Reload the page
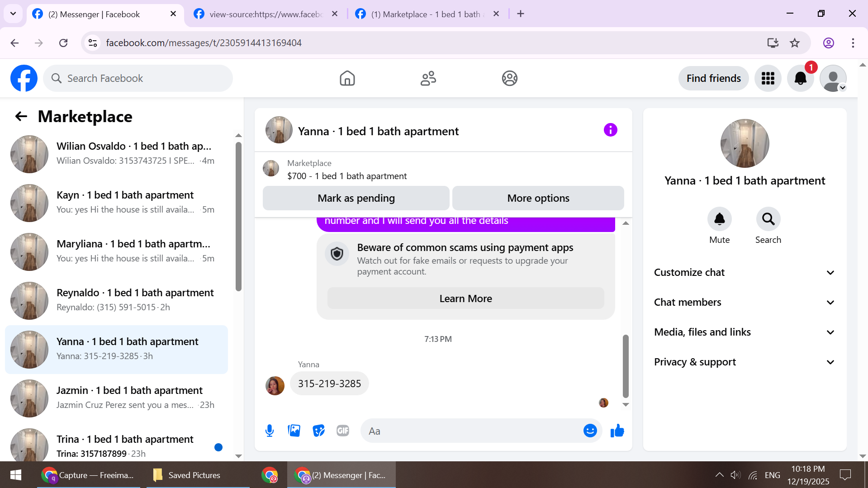This screenshot has width=868, height=488. point(63,43)
